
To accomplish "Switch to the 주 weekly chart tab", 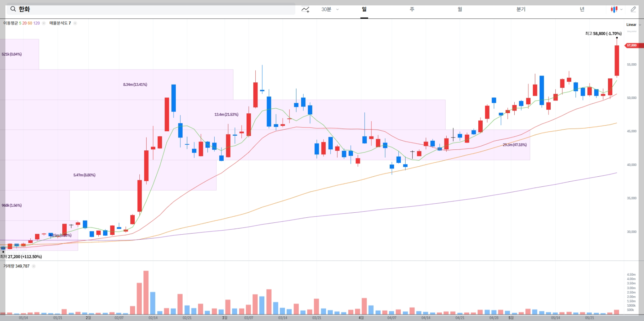I will [412, 9].
